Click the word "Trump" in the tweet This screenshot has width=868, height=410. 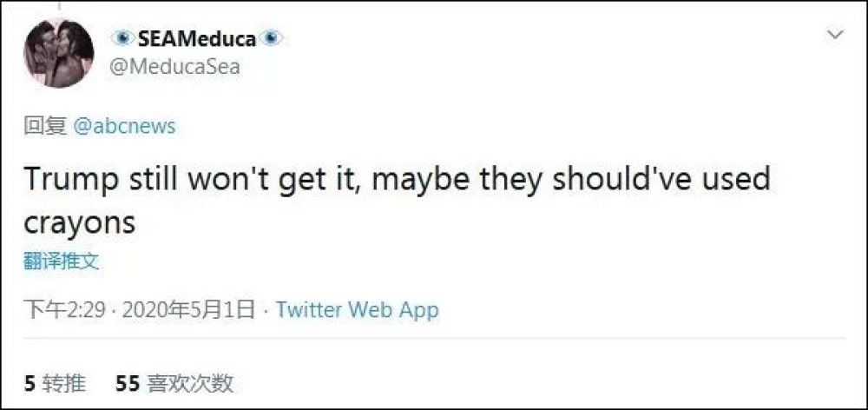pyautogui.click(x=72, y=179)
